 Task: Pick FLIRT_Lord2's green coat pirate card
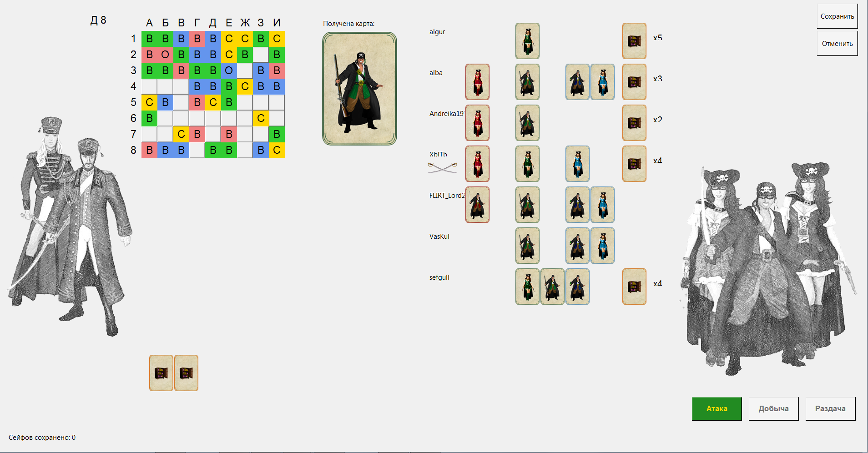(x=527, y=205)
